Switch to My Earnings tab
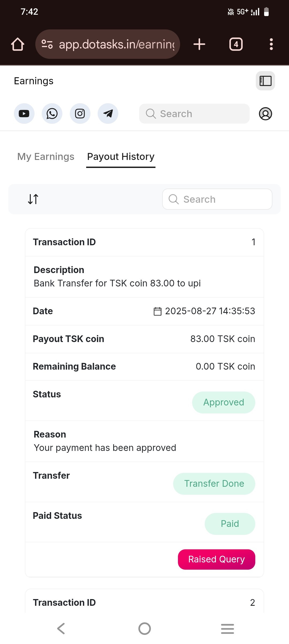 pos(46,157)
